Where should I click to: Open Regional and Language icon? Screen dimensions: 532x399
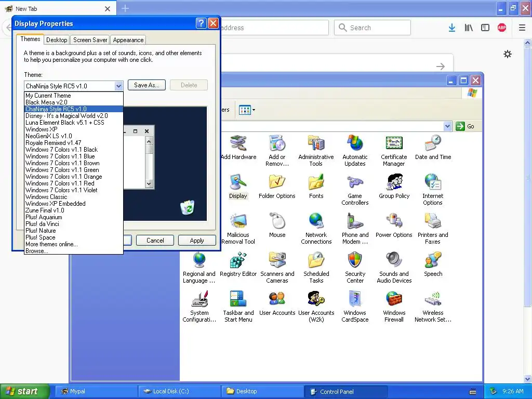(199, 268)
